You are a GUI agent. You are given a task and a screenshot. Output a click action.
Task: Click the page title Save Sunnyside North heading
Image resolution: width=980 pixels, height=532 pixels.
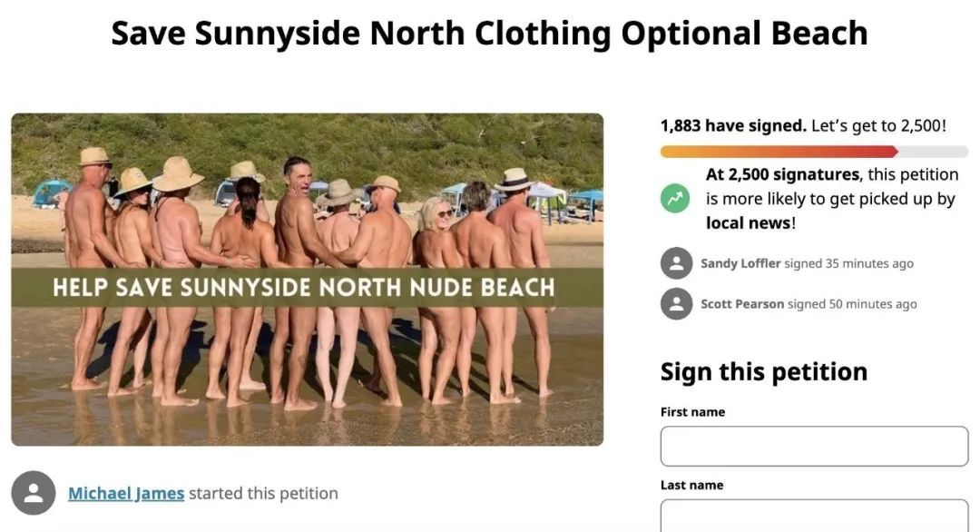(x=489, y=33)
